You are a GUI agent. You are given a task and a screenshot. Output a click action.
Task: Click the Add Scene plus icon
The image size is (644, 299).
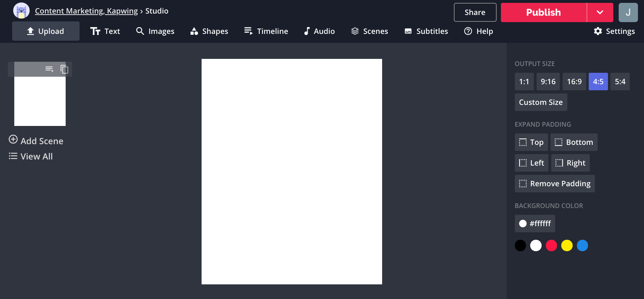tap(13, 140)
